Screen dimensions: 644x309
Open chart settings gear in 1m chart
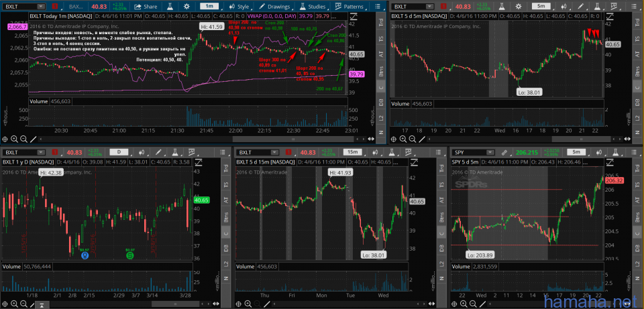pyautogui.click(x=187, y=7)
